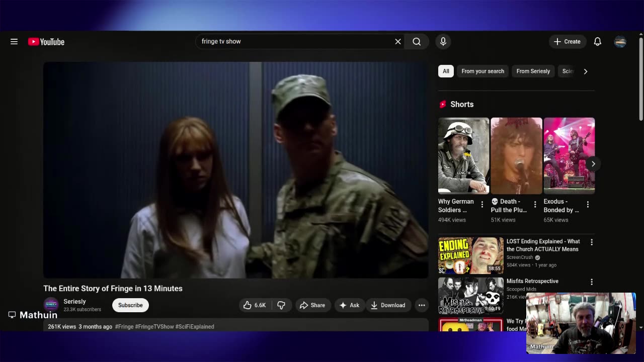Go to the YouTube home logo
This screenshot has height=362, width=644.
point(46,42)
